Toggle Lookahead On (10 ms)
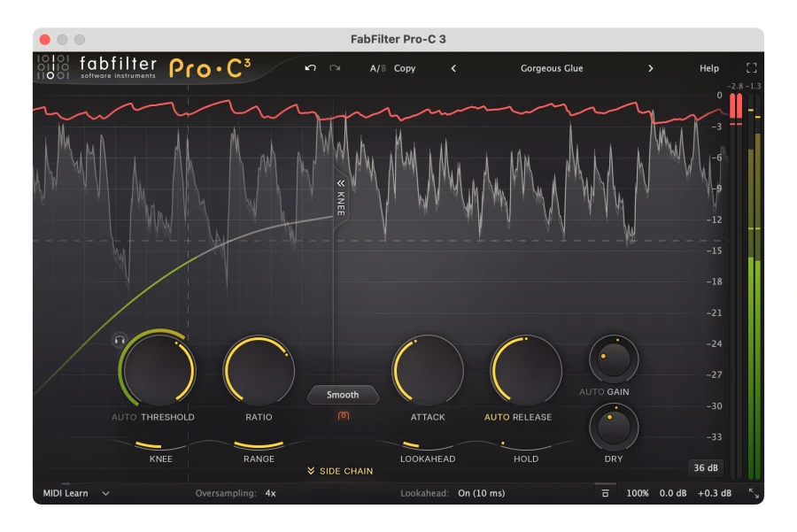 pyautogui.click(x=482, y=493)
